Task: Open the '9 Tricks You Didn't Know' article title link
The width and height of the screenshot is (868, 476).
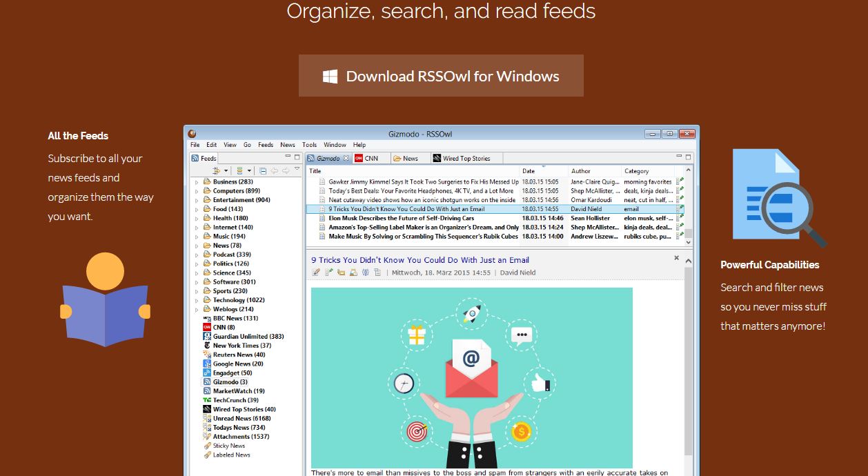Action: (420, 260)
